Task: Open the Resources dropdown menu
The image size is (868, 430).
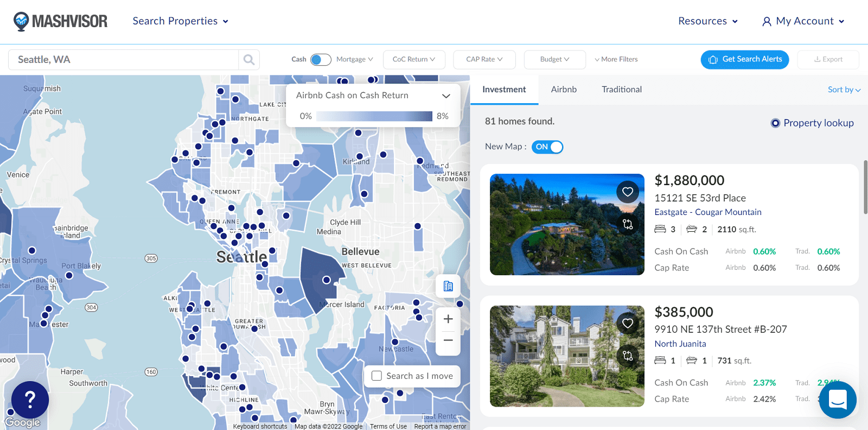Action: tap(708, 21)
